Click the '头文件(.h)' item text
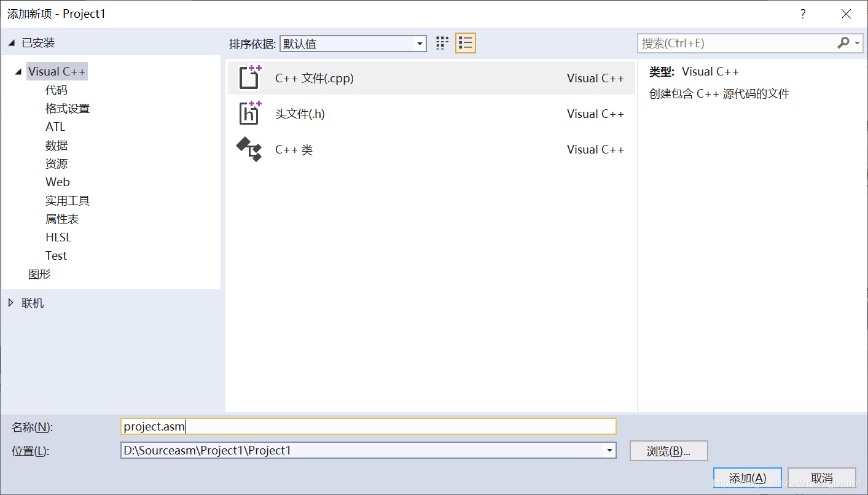Viewport: 868px width, 495px height. coord(300,114)
